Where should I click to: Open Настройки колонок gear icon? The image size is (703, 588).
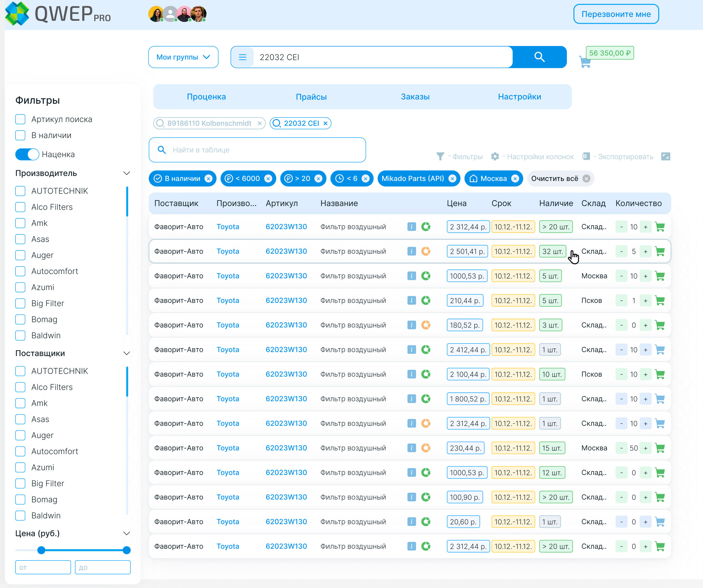[495, 156]
